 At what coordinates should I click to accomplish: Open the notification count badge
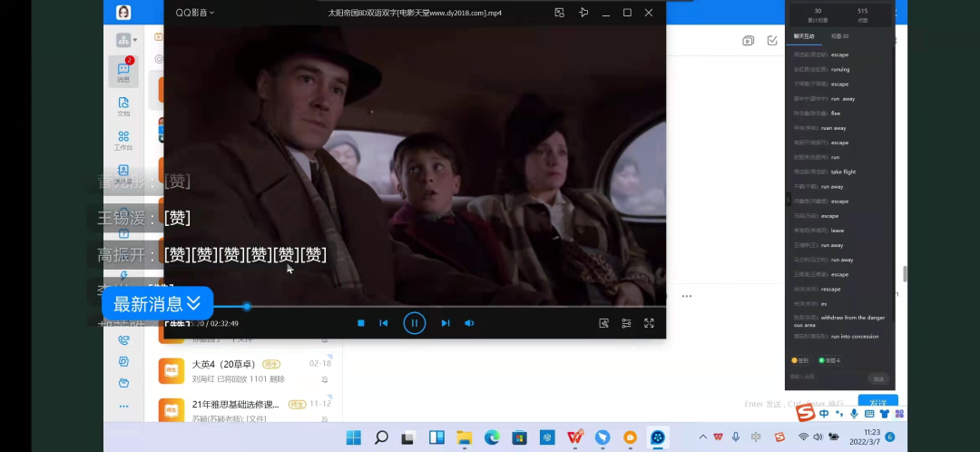tap(890, 437)
